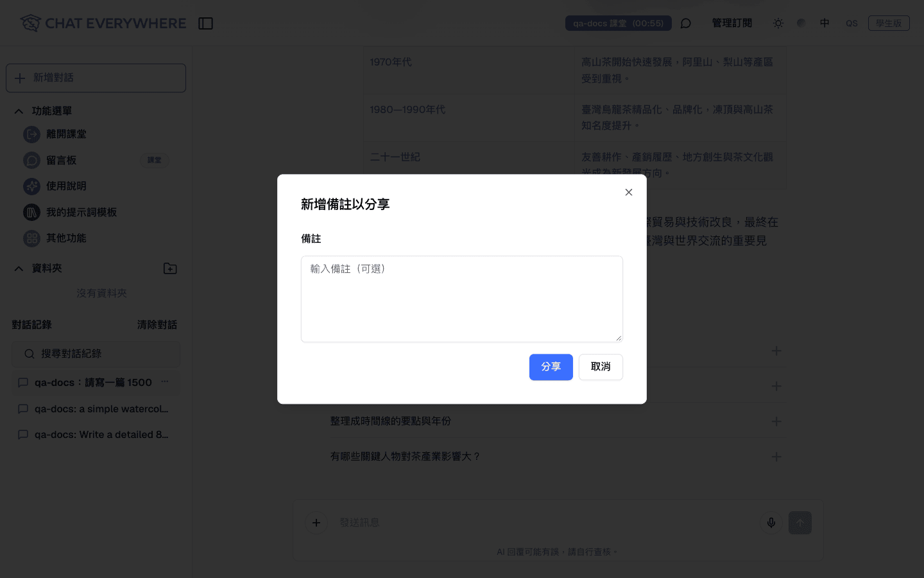This screenshot has height=578, width=924.
Task: Select suggestion 有哪些關鍵人物對茶產業影響大？
Action: [x=406, y=457]
